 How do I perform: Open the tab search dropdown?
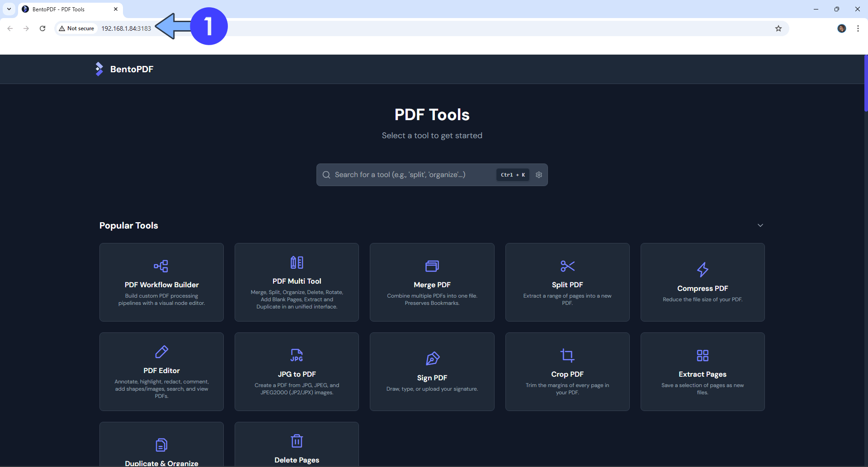click(9, 9)
